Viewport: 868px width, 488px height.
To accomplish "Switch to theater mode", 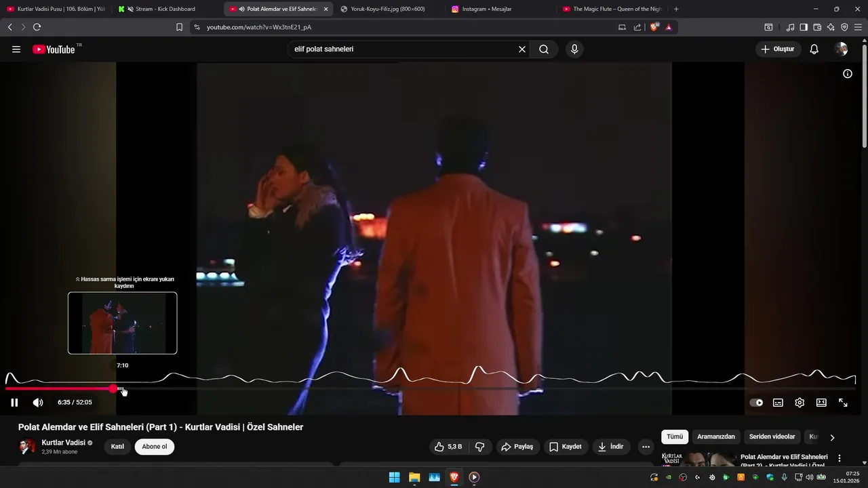I will point(821,403).
